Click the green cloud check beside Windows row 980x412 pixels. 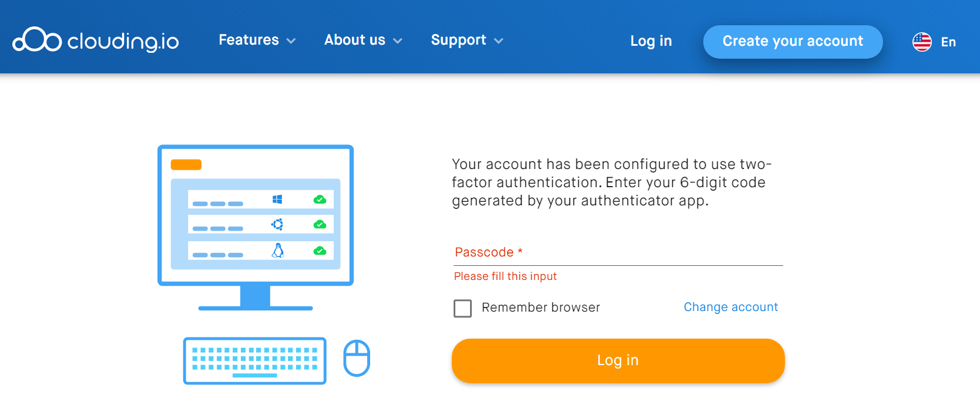pos(320,200)
